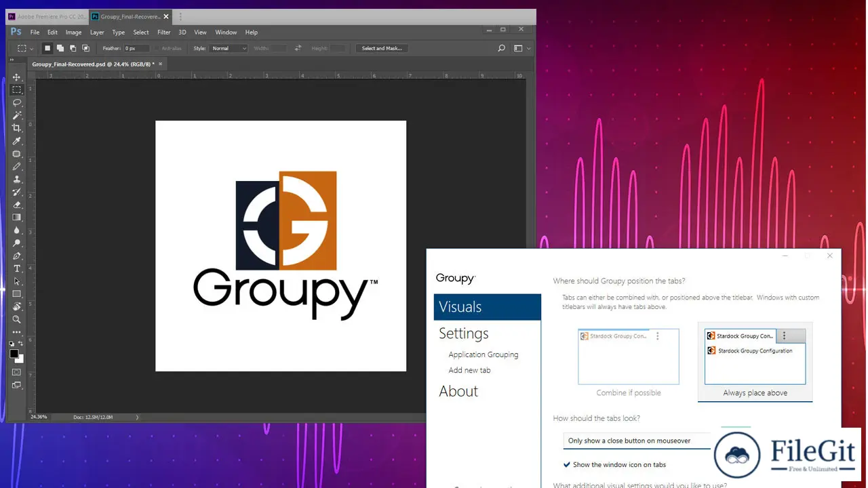This screenshot has height=488, width=868.
Task: Click the Select and Mask button
Action: click(382, 48)
